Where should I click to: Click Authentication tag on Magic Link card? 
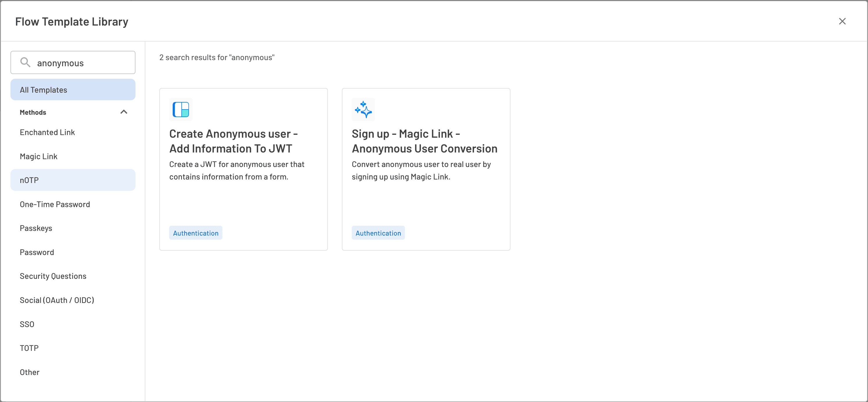(378, 233)
